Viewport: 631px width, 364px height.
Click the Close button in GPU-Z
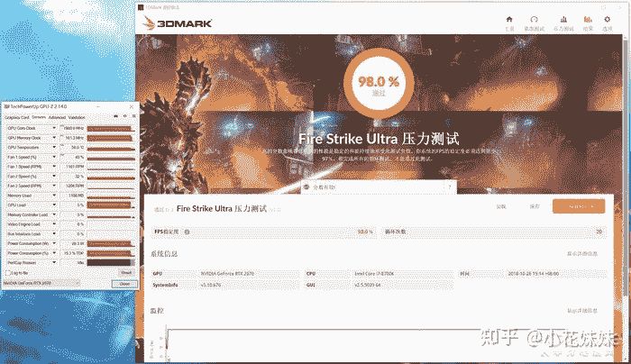124,283
